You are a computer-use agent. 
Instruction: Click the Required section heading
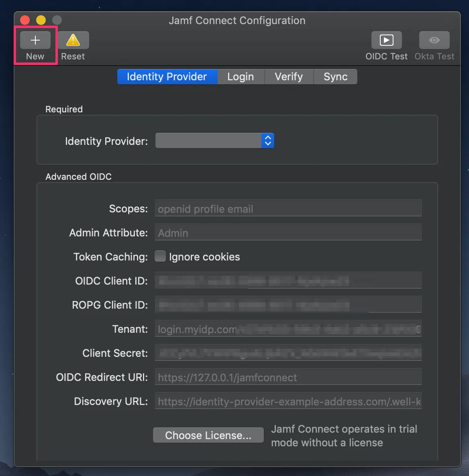tap(64, 109)
